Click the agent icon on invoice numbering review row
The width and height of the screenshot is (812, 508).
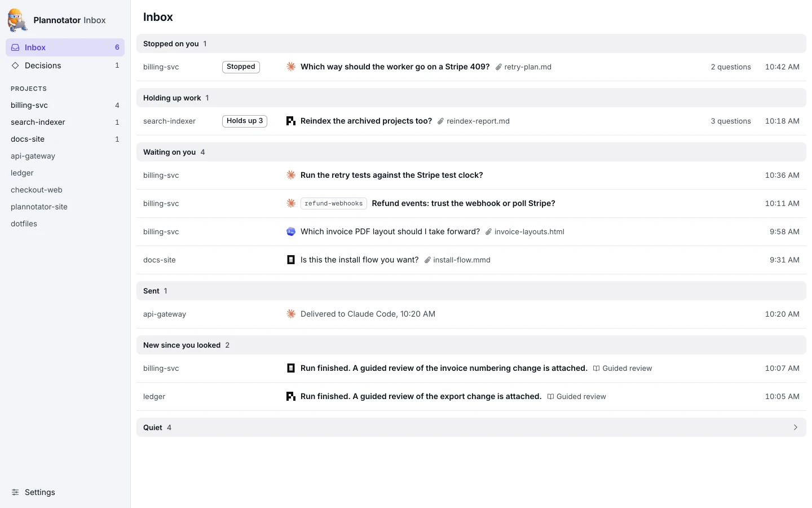[291, 368]
